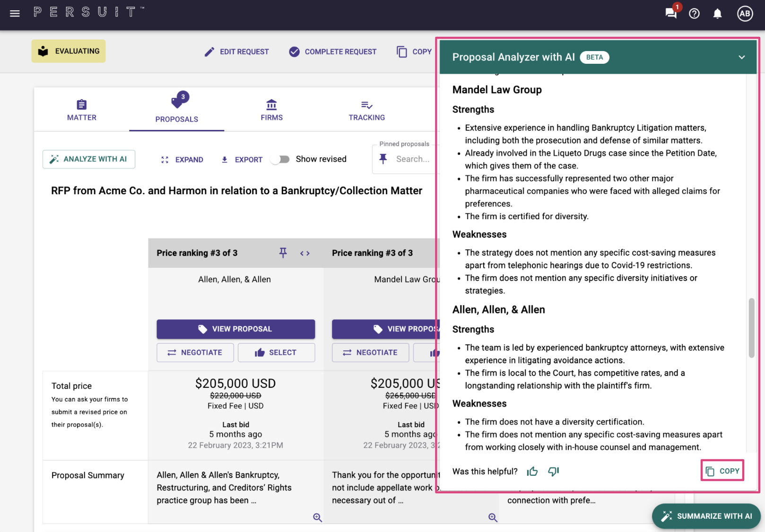Open the notifications bell
765x532 pixels.
[x=717, y=13]
